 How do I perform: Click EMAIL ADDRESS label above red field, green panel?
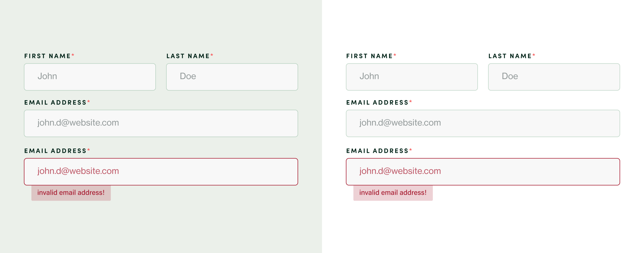pyautogui.click(x=55, y=151)
